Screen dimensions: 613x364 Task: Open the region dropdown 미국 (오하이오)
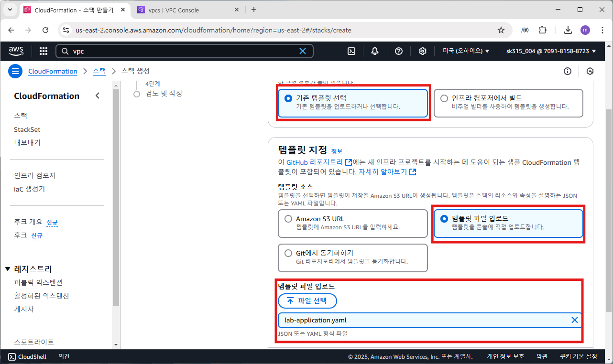click(x=466, y=51)
